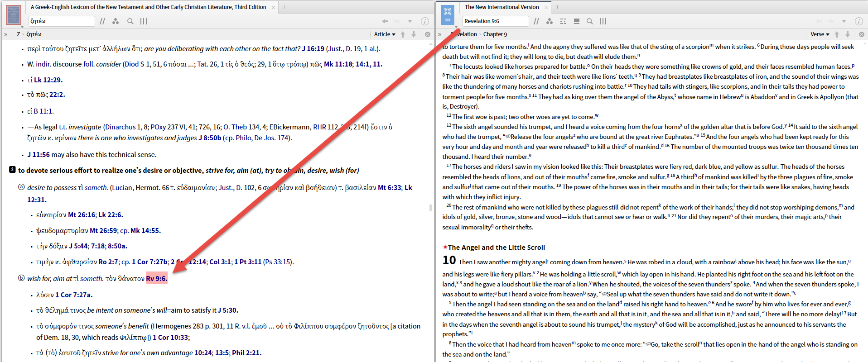Click the 'The Angel and the Little Scroll' heading
The width and height of the screenshot is (868, 362).
tap(497, 248)
